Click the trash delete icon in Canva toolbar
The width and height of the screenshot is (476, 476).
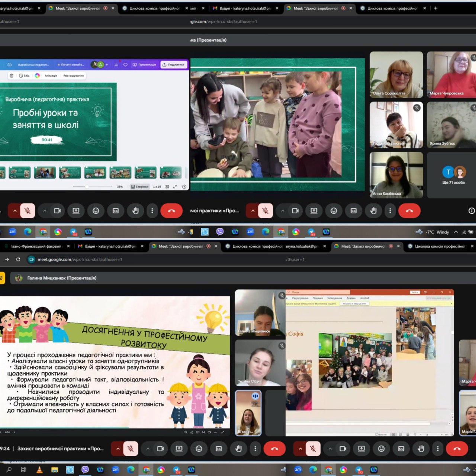click(x=12, y=75)
